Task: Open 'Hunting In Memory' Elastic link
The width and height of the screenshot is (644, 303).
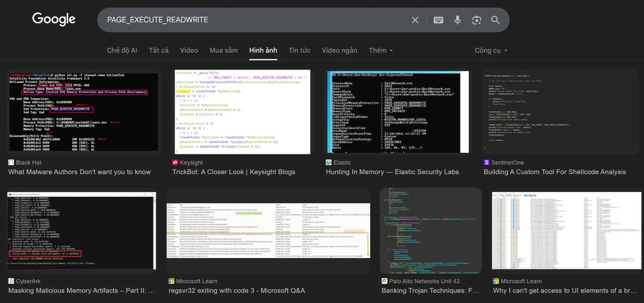Action: (392, 172)
